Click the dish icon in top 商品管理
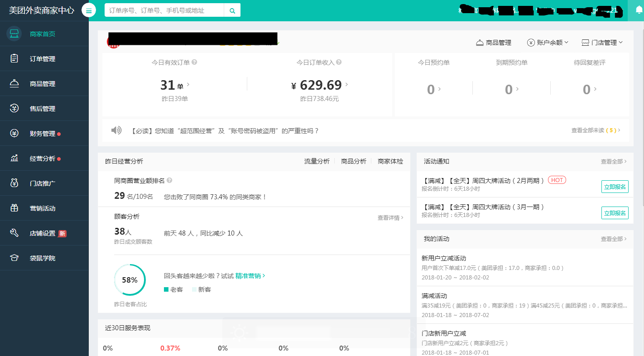Image resolution: width=644 pixels, height=356 pixels. (480, 43)
